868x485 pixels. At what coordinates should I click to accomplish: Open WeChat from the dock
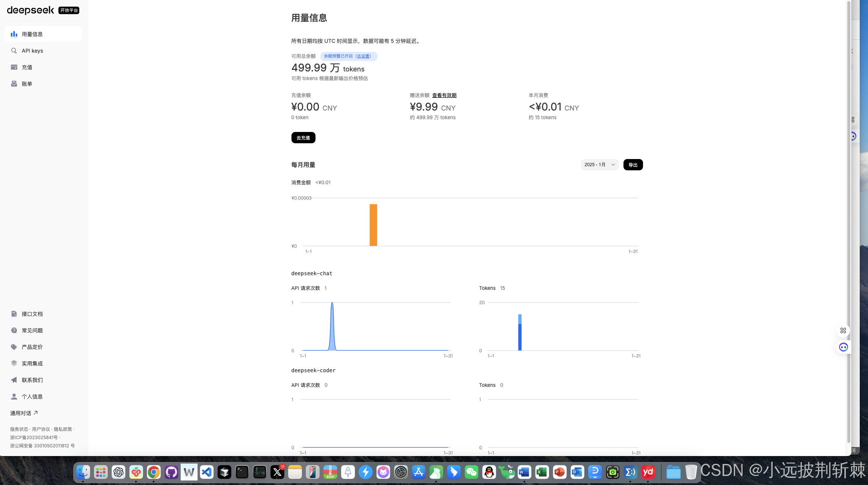pyautogui.click(x=471, y=472)
